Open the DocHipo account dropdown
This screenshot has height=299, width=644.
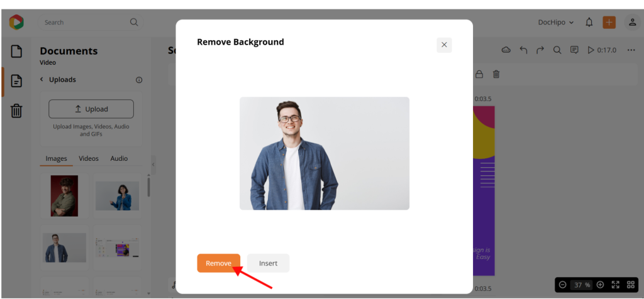point(556,23)
